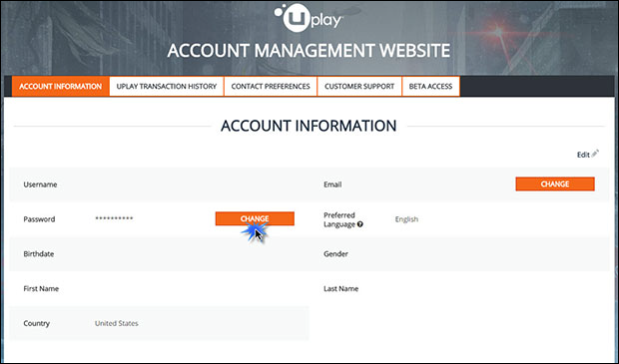Click the Account Management Website title

(x=309, y=51)
